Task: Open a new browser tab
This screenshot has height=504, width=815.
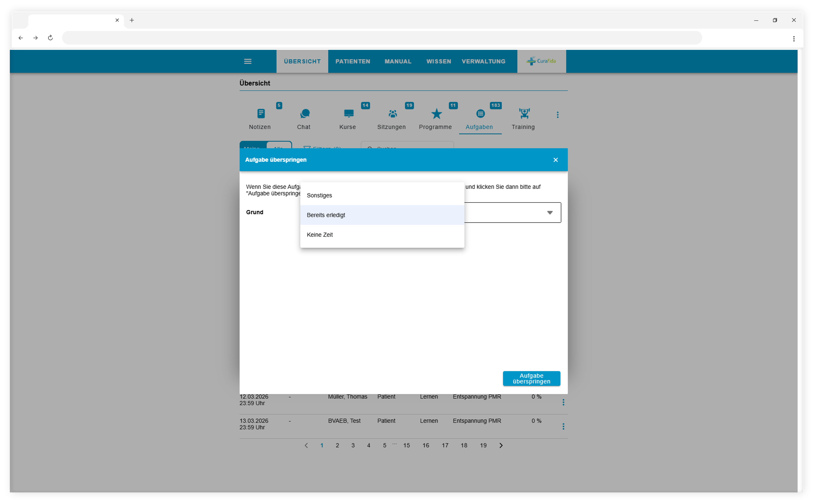Action: [x=132, y=20]
